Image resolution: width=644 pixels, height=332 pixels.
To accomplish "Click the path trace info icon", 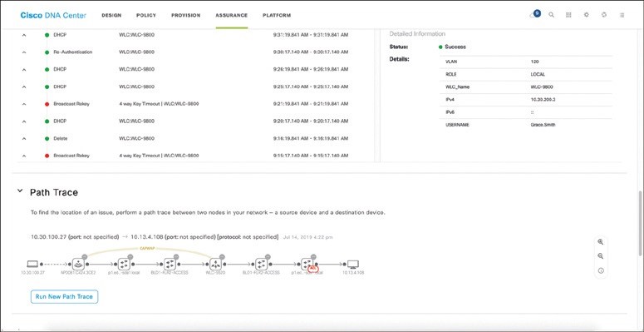I will coord(601,270).
